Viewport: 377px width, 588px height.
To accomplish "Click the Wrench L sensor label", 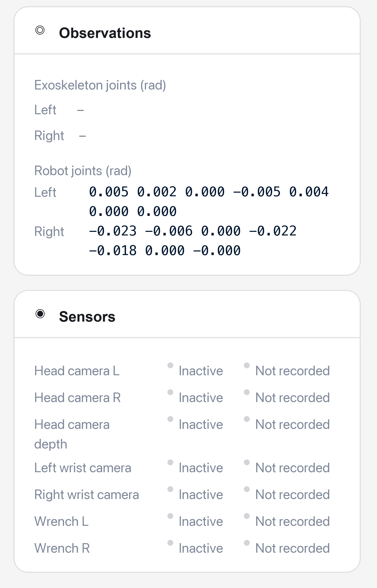I will coord(61,522).
